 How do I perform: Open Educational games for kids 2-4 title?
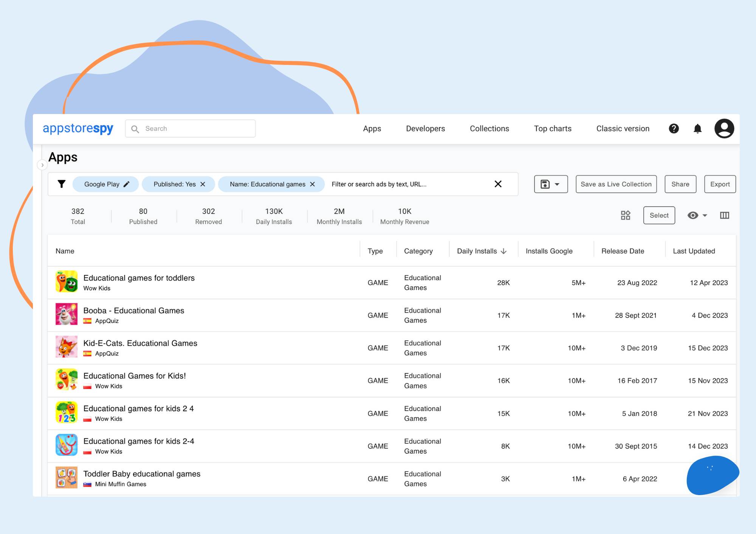[x=139, y=441]
